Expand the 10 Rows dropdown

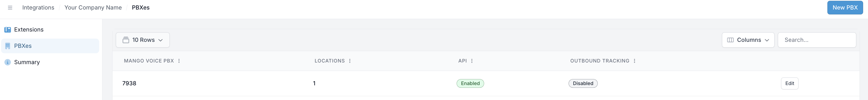[142, 40]
